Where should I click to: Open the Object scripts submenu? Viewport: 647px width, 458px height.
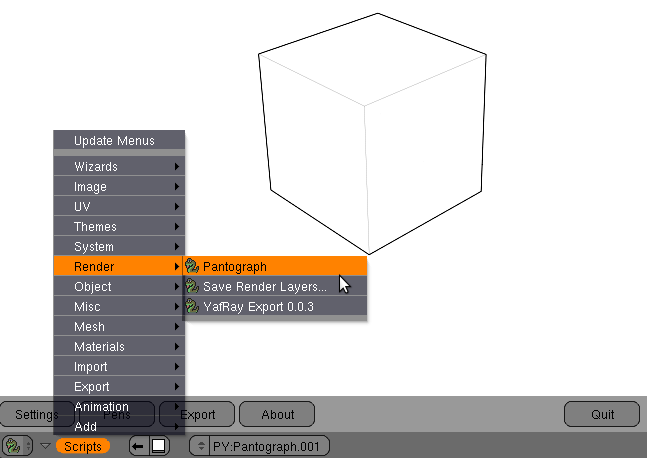tap(119, 286)
